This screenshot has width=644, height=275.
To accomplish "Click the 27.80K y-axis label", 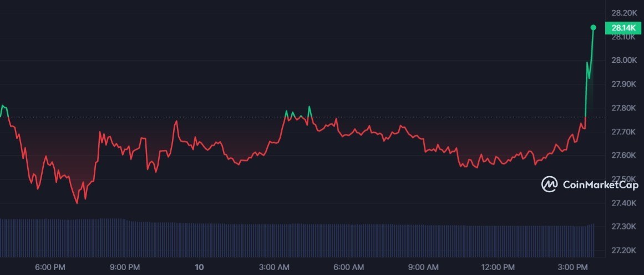I will point(624,108).
